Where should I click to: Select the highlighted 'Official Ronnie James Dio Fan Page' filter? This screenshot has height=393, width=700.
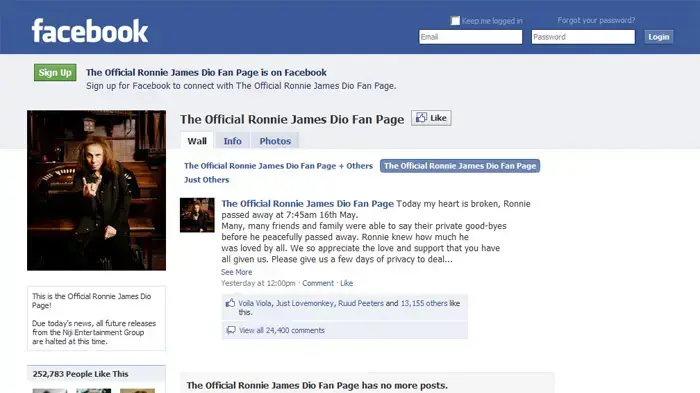tap(460, 166)
